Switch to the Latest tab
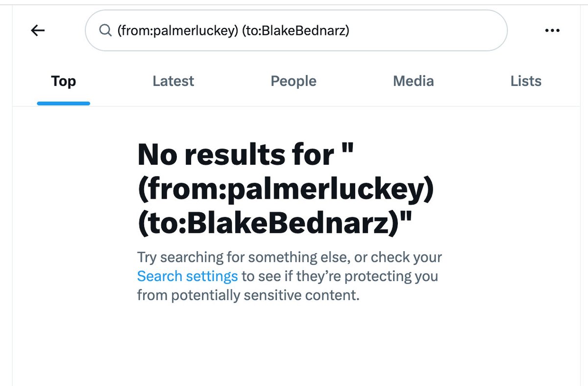The image size is (588, 386). point(173,81)
